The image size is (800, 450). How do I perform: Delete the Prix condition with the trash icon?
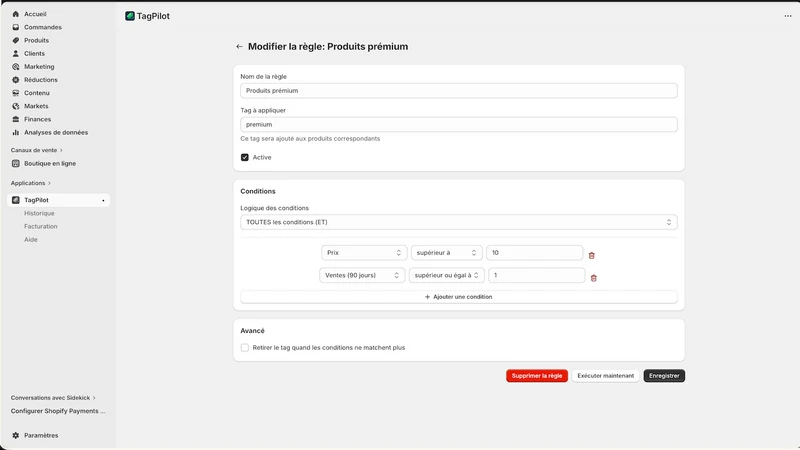591,255
